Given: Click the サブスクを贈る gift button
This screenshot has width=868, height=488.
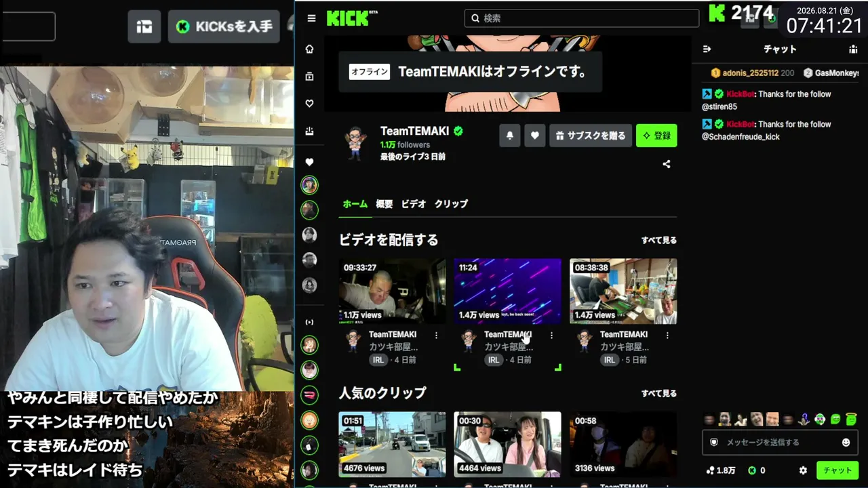Looking at the screenshot, I should (591, 136).
